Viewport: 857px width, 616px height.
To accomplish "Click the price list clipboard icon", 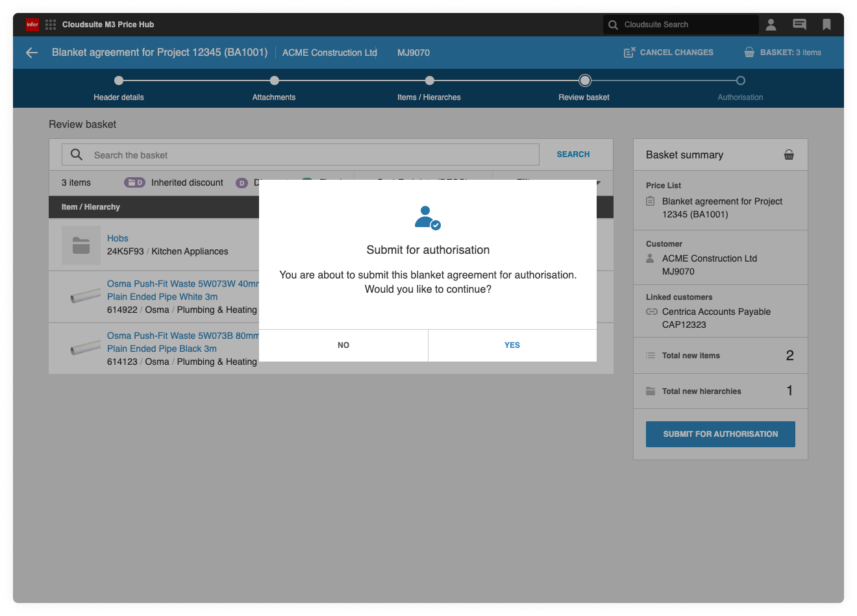I will coord(650,201).
